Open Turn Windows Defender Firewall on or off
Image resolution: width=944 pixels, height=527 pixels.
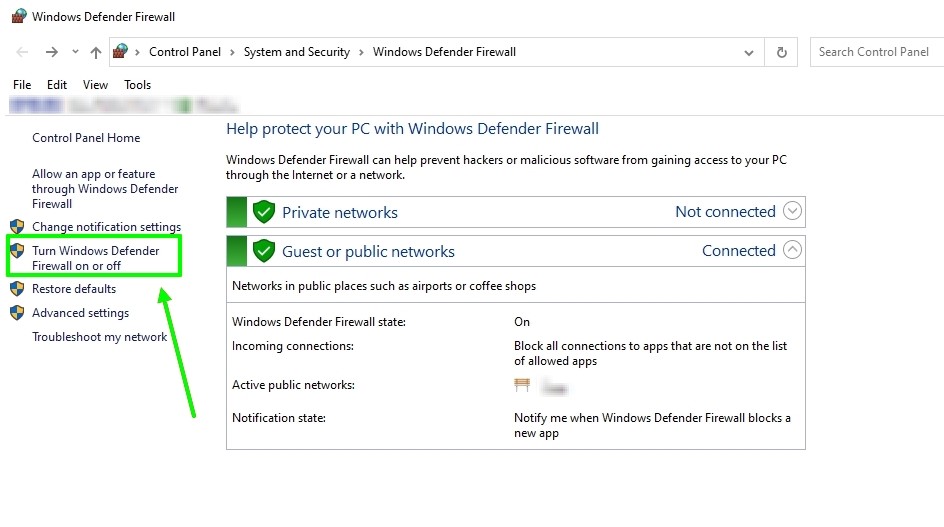96,258
